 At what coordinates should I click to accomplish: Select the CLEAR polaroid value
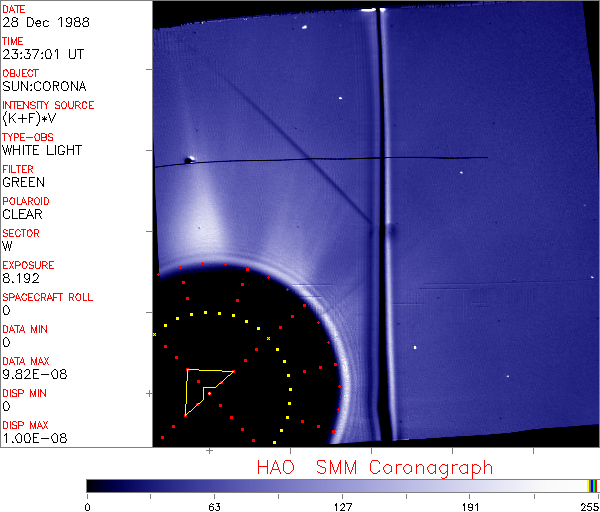pyautogui.click(x=22, y=214)
